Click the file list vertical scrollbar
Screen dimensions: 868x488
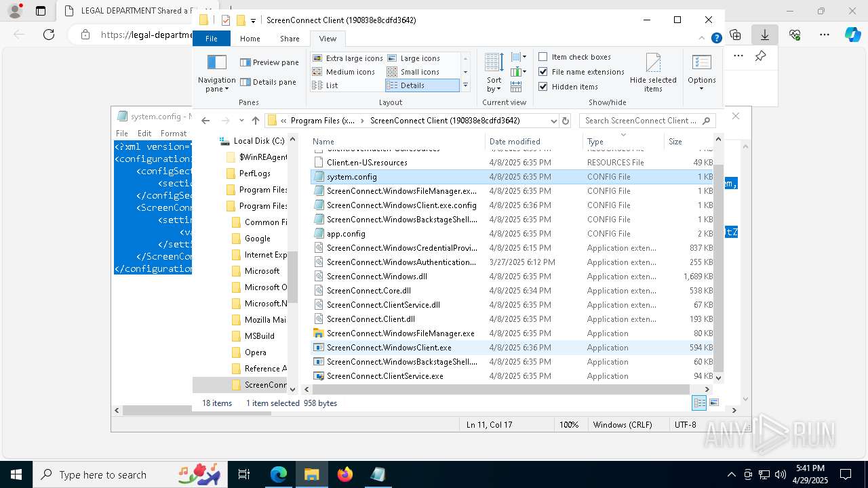pos(718,268)
